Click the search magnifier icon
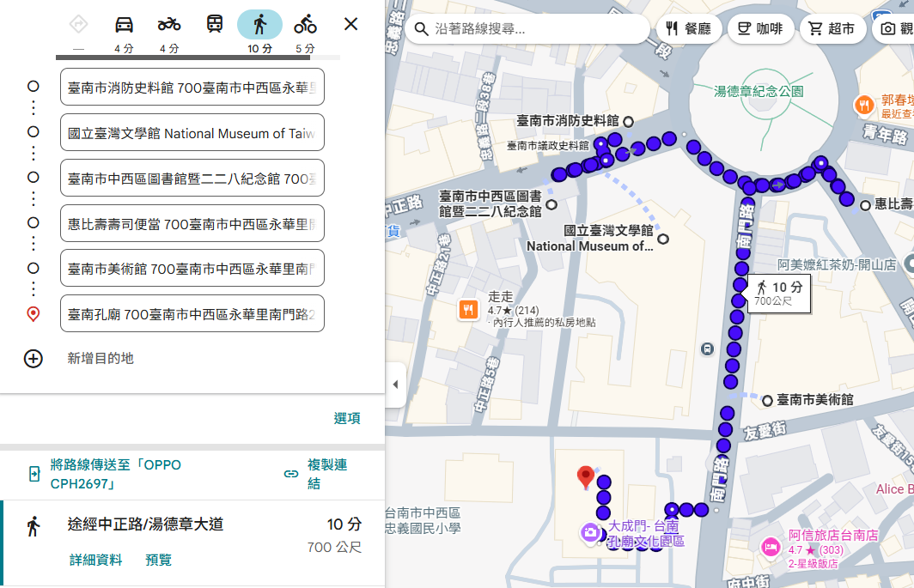 click(x=421, y=28)
